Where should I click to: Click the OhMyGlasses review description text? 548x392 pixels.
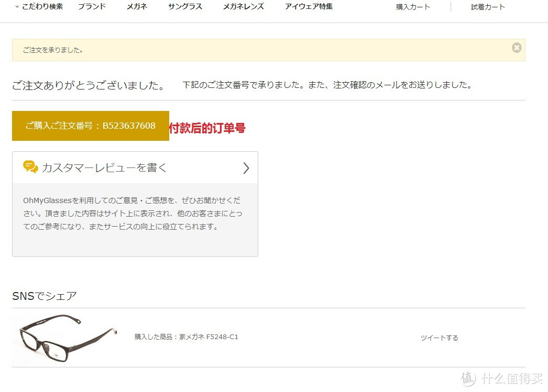[133, 214]
